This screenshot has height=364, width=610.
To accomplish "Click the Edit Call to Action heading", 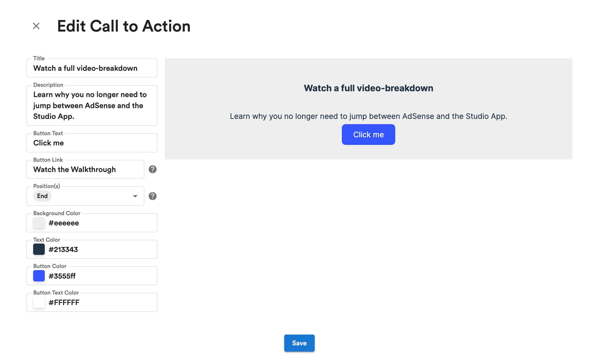I will tap(124, 26).
